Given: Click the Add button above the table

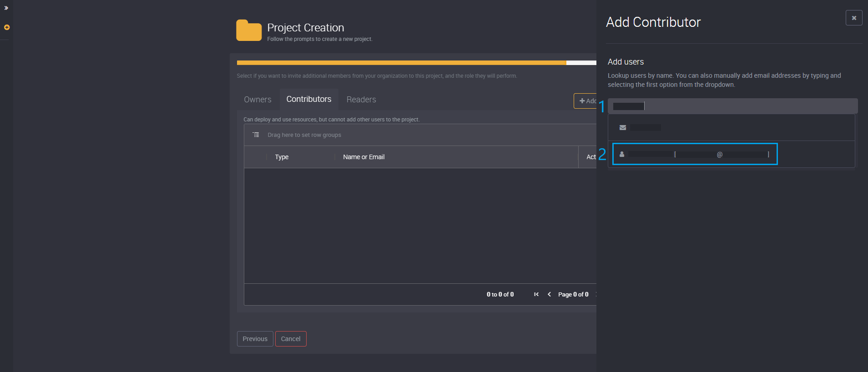Looking at the screenshot, I should click(585, 101).
